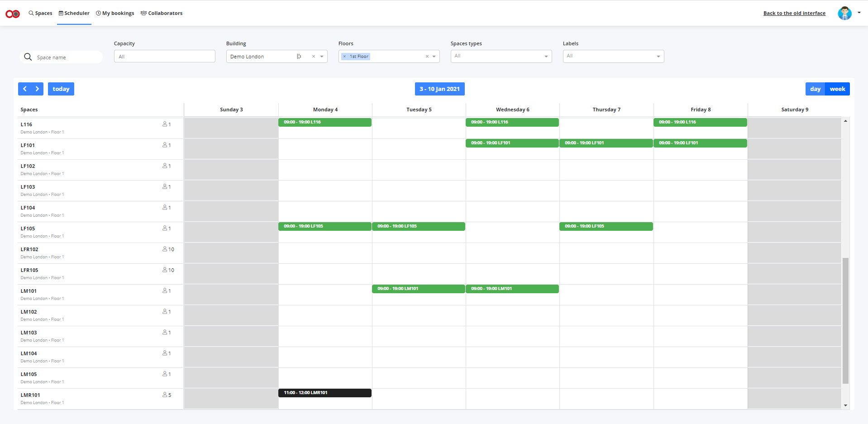Open the Labels dropdown
868x424 pixels.
613,56
